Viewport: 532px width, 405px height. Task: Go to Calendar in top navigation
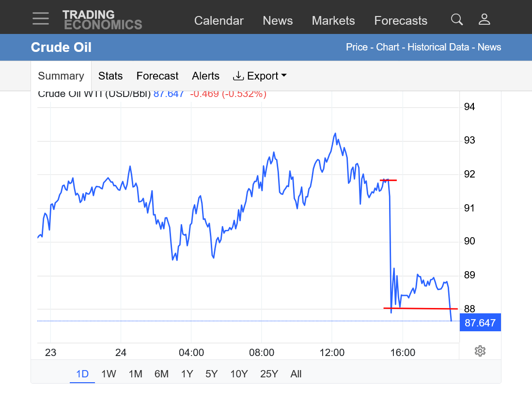219,21
